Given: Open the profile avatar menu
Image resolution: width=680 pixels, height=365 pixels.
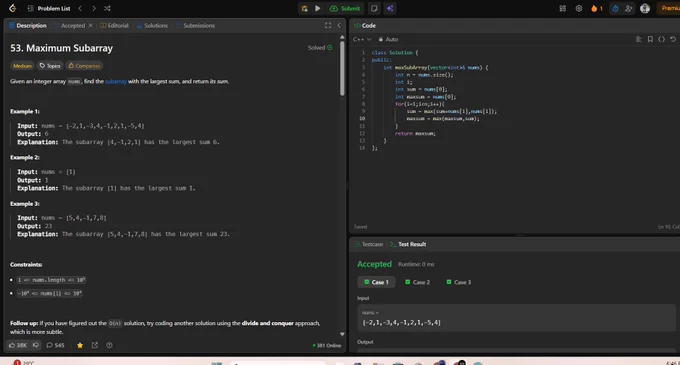Looking at the screenshot, I should click(645, 8).
